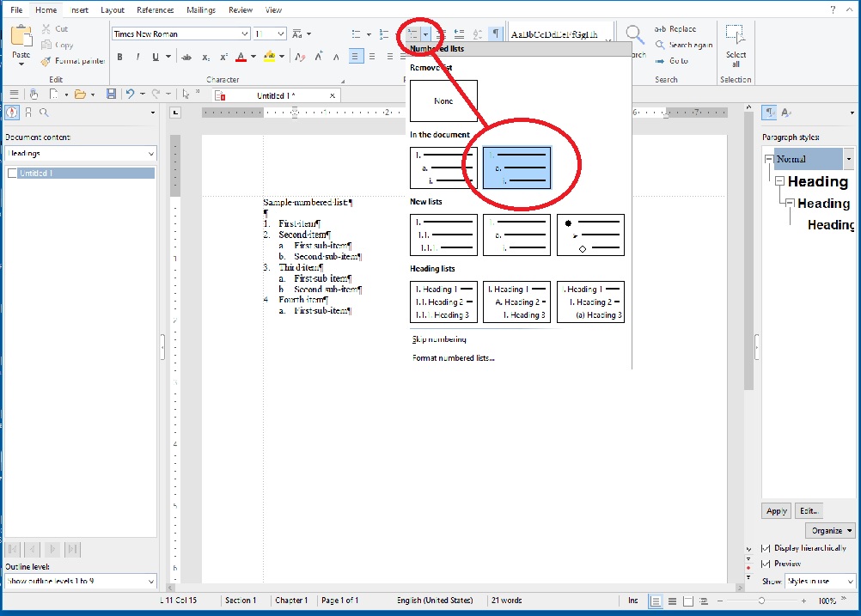The width and height of the screenshot is (861, 616).
Task: Click the Undo arrow icon
Action: click(130, 94)
